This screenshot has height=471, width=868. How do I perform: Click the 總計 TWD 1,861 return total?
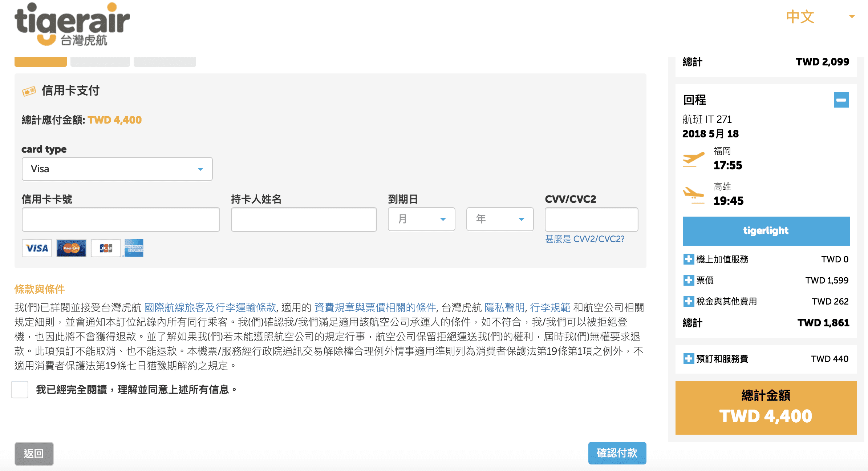click(766, 323)
